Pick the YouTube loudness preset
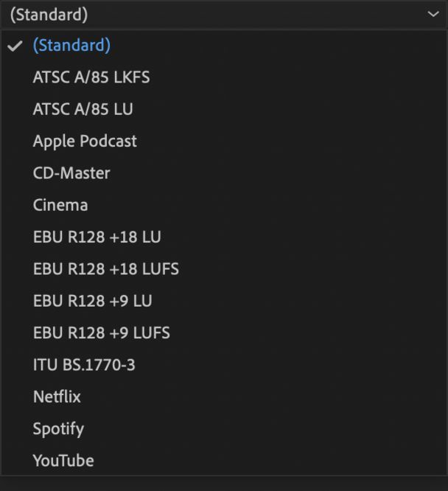 click(x=63, y=461)
